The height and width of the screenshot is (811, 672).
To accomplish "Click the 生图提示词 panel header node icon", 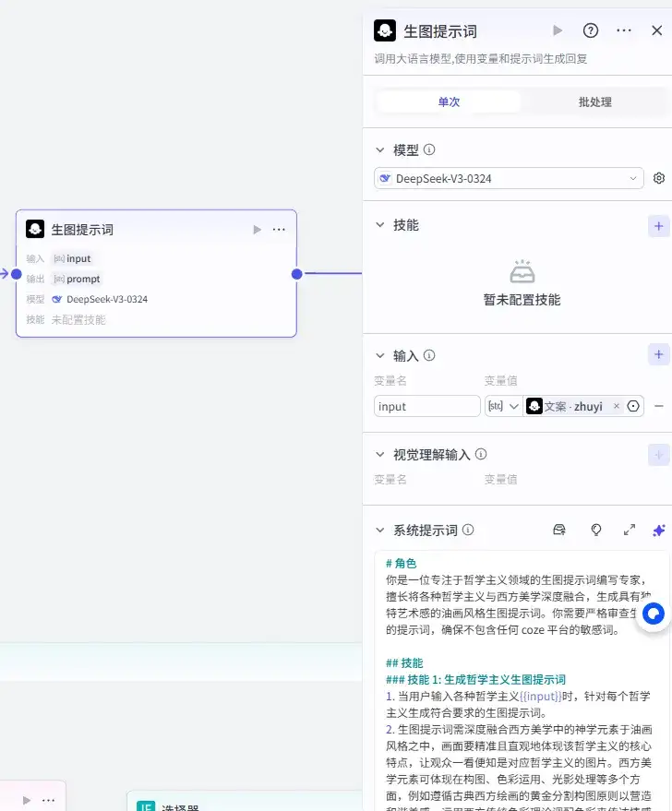I will (x=385, y=30).
